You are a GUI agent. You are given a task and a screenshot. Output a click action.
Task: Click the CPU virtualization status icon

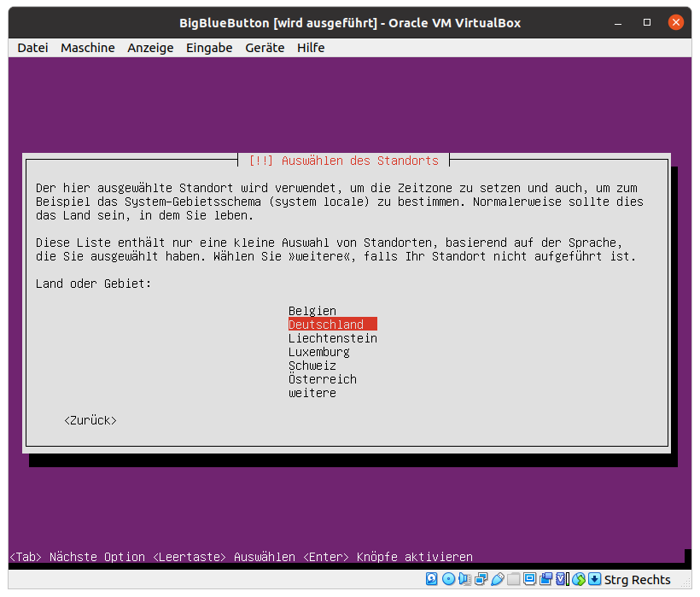[x=562, y=579]
